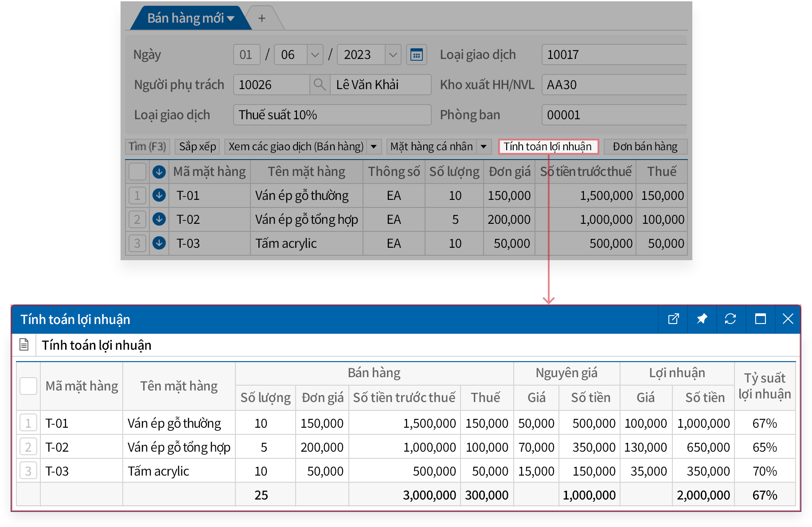
Task: Select row 2 checkbox in the profit table
Action: click(28, 447)
